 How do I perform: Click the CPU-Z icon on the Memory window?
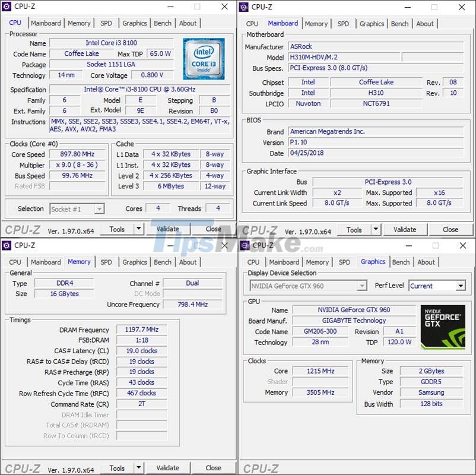tap(7, 245)
